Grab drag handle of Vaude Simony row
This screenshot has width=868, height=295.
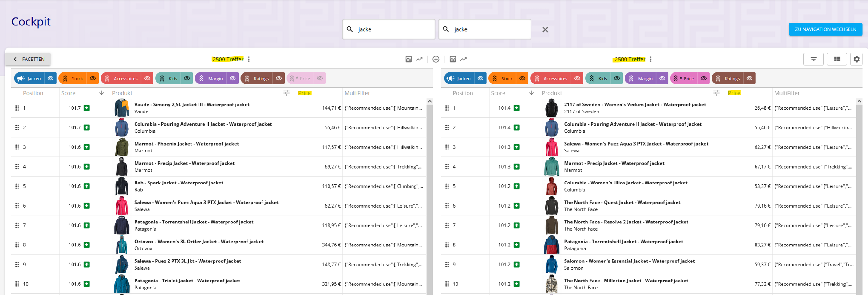click(17, 108)
